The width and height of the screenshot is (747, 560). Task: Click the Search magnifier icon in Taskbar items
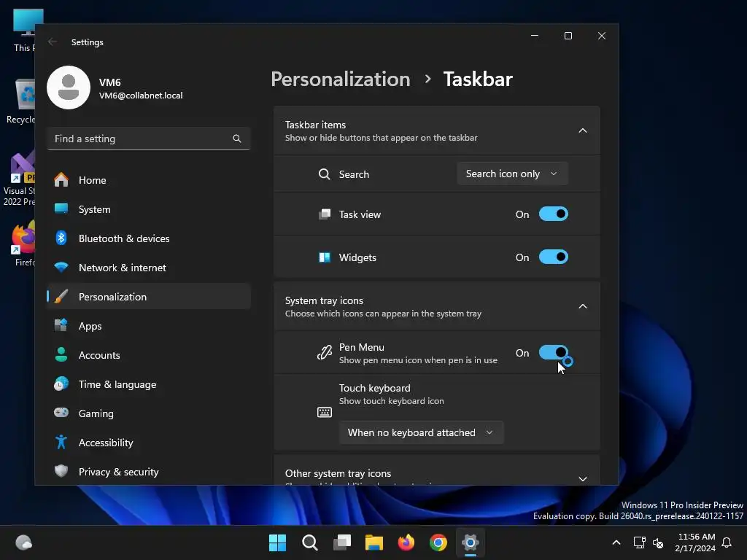pos(324,174)
